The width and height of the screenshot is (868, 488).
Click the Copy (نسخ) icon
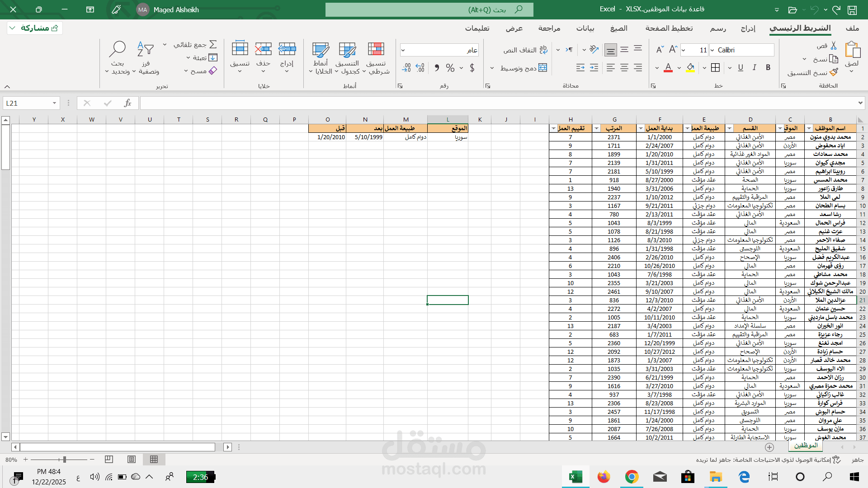pyautogui.click(x=834, y=59)
